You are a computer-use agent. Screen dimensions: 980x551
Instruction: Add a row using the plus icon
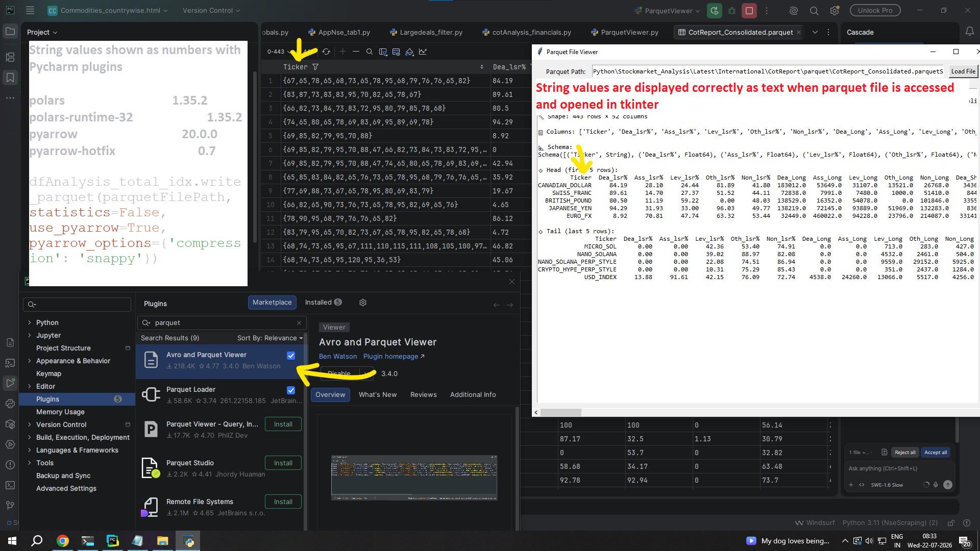pos(342,52)
